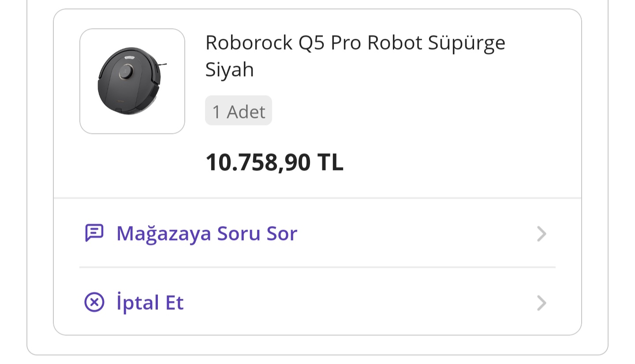Open the Roborock Q5 Pro product title
Image resolution: width=635 pixels, height=364 pixels.
coord(355,56)
